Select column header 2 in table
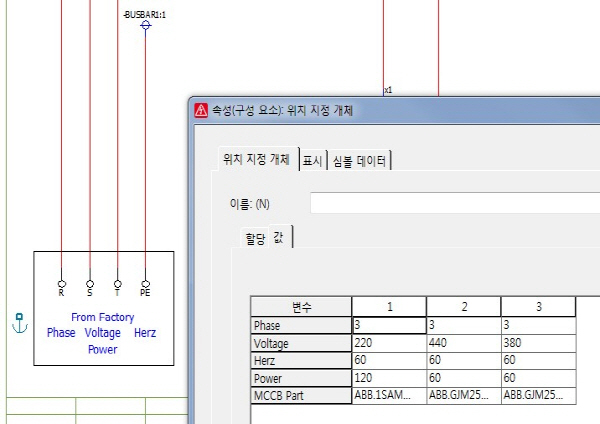Image resolution: width=600 pixels, height=424 pixels. click(x=464, y=307)
